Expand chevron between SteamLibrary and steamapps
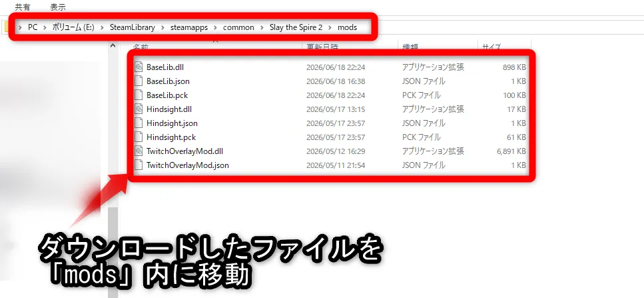Image resolution: width=644 pixels, height=298 pixels. click(163, 27)
